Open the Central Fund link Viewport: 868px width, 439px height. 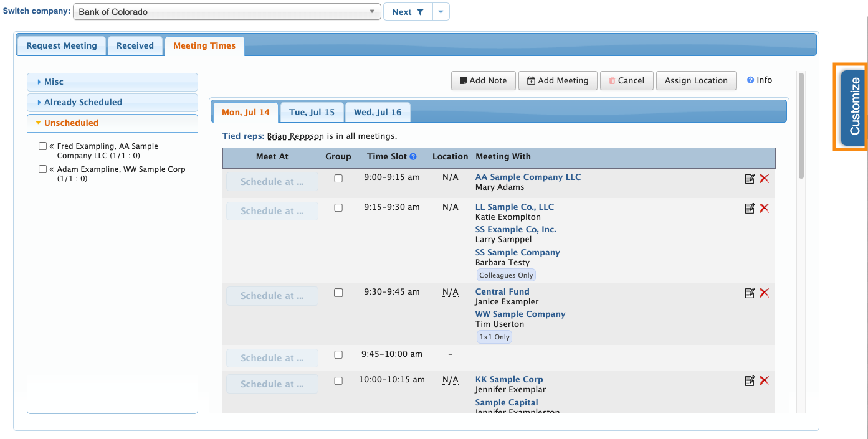point(502,291)
